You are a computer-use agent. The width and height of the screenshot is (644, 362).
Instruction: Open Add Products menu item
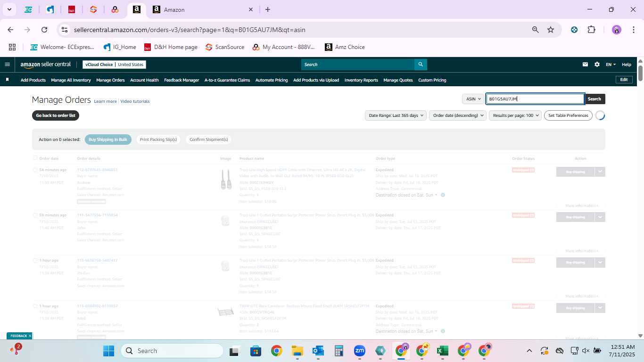tap(33, 80)
